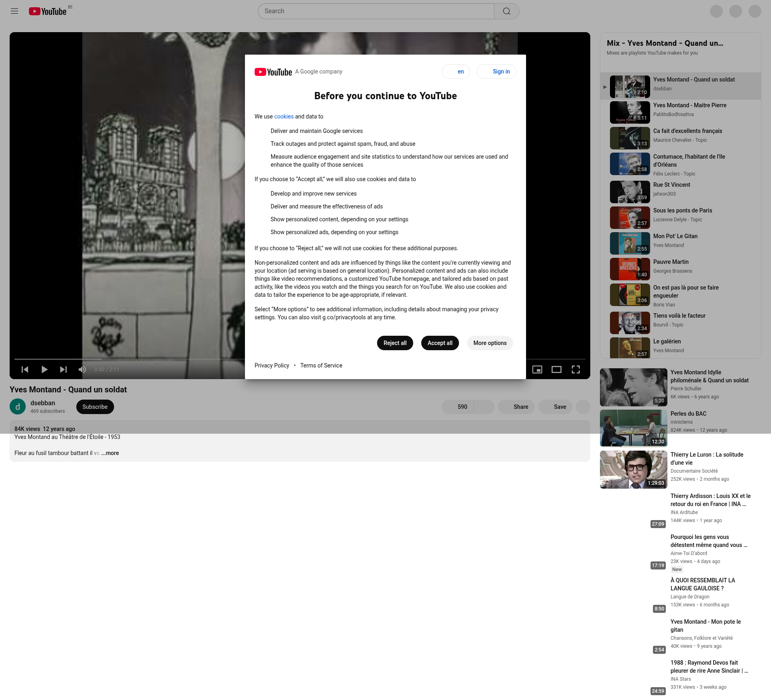Expand description with ...more
Image resolution: width=771 pixels, height=700 pixels.
tap(110, 453)
